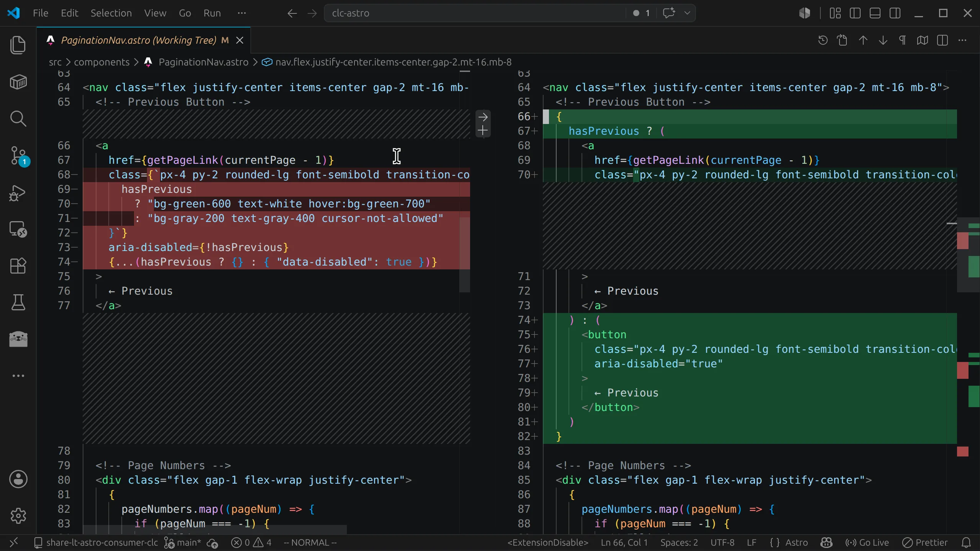Image resolution: width=980 pixels, height=551 pixels.
Task: Click the stage block plus icon in diff gutter
Action: 483,130
